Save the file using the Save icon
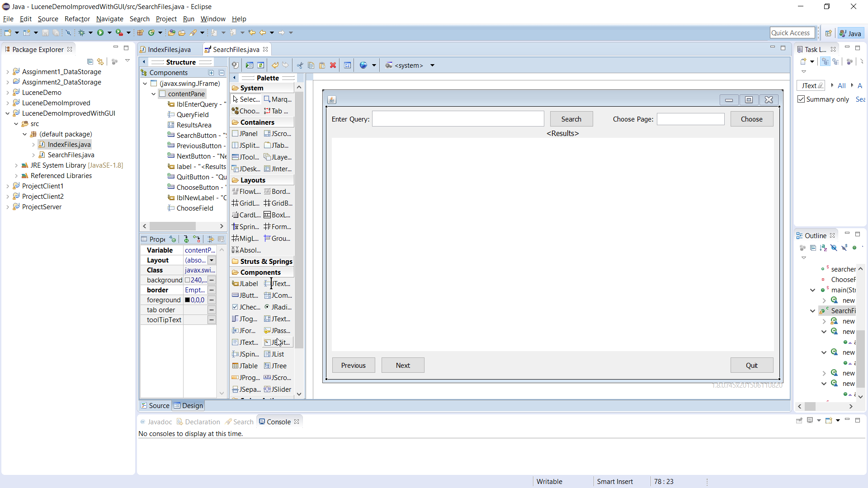The width and height of the screenshot is (868, 488). pos(45,33)
